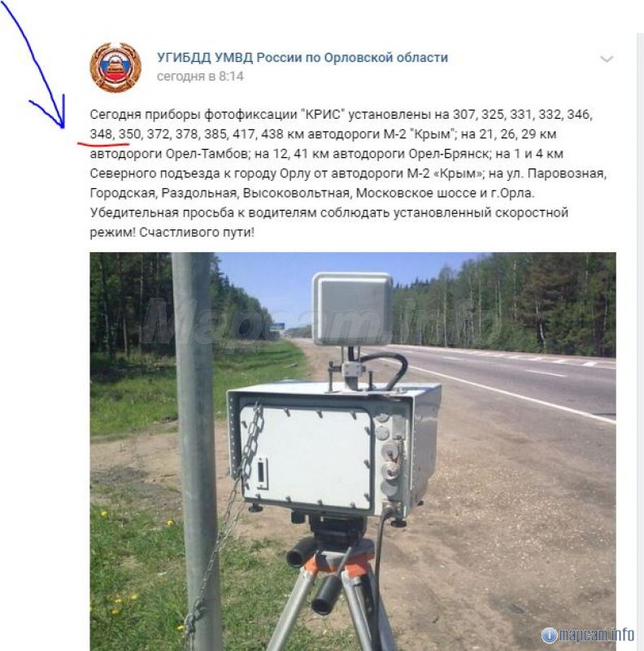Screen dimensions: 644x651
Task: Click the chain hanging from the camera
Action: [234, 511]
